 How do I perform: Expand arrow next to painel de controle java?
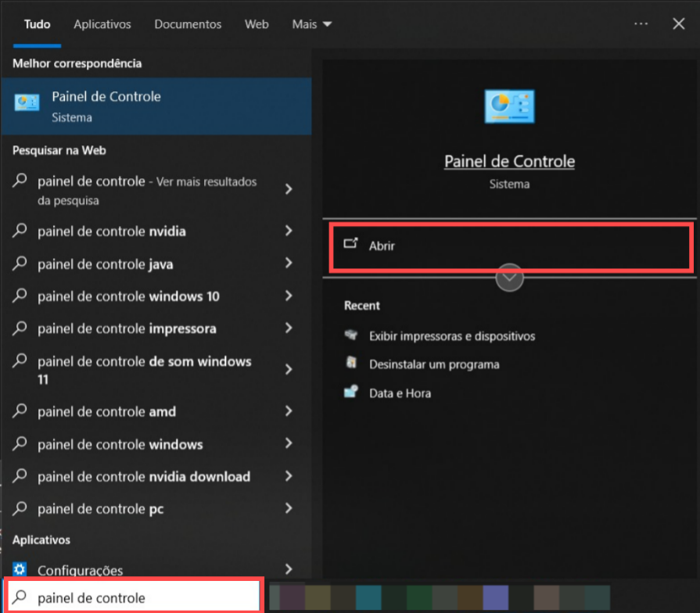(289, 263)
